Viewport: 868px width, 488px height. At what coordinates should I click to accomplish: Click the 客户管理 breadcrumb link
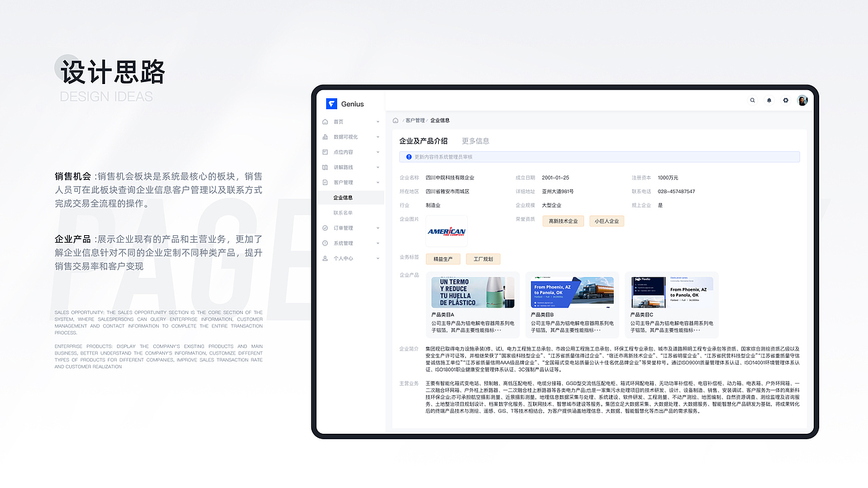click(415, 121)
